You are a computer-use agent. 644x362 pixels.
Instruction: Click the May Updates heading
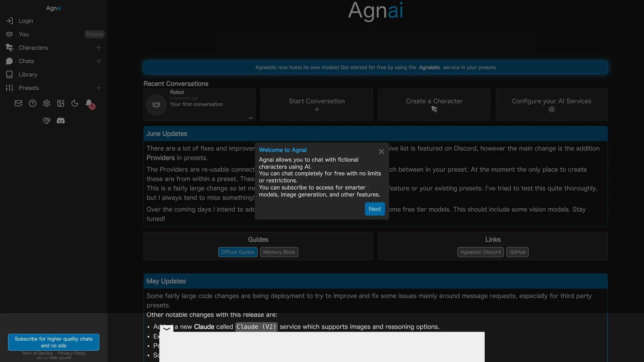(x=166, y=281)
